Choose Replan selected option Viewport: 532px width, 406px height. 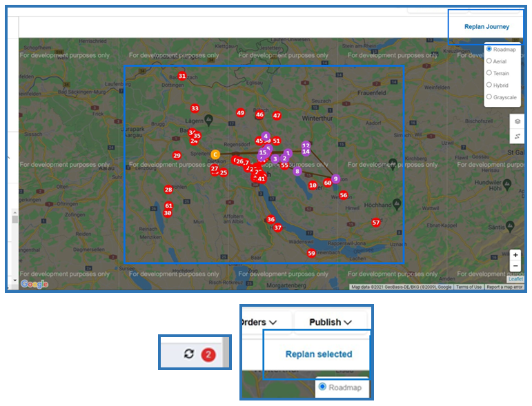click(x=319, y=354)
